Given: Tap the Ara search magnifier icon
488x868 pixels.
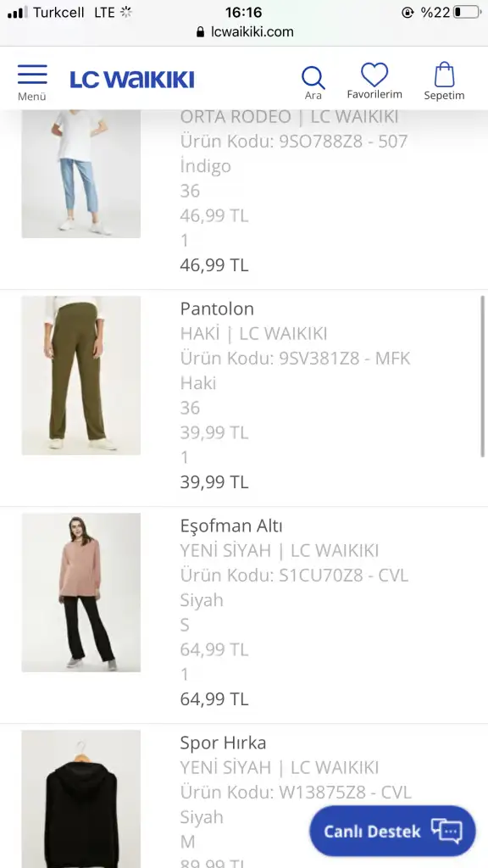Looking at the screenshot, I should 313,77.
